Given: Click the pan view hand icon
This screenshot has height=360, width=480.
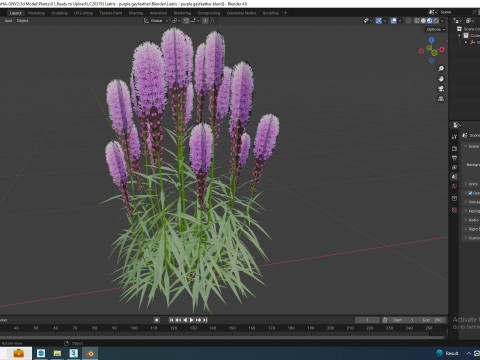Looking at the screenshot, I should pos(441,79).
